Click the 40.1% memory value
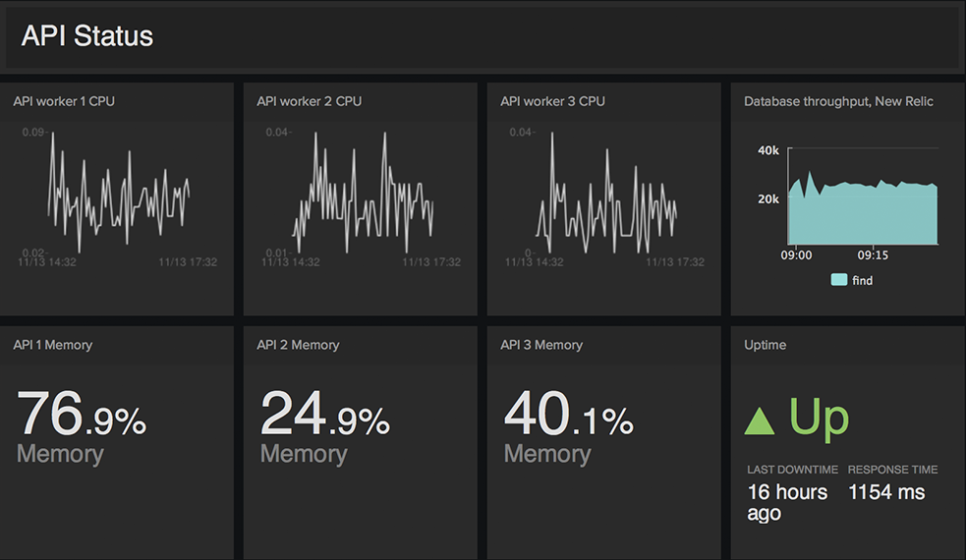966x560 pixels. (x=568, y=415)
